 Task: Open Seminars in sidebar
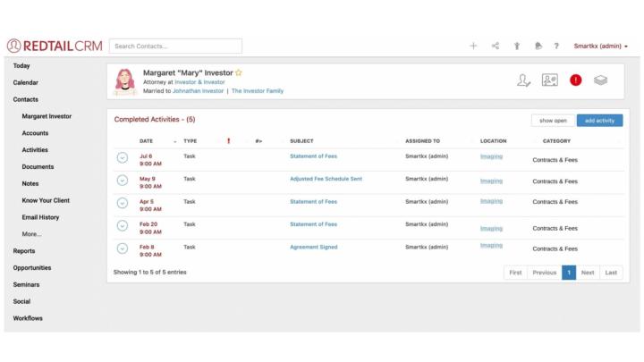click(x=26, y=284)
